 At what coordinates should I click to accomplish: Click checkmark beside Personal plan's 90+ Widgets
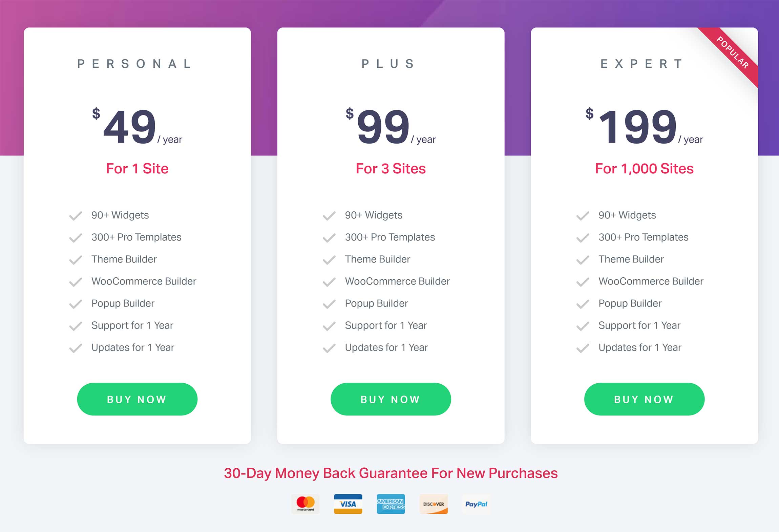point(76,216)
